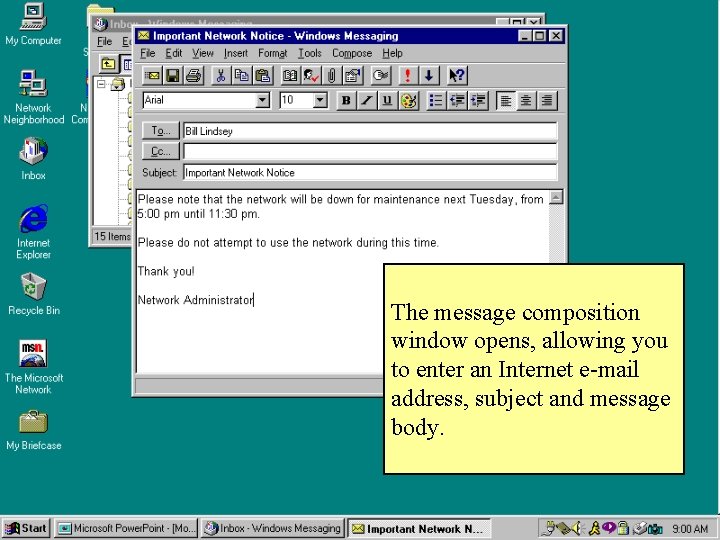Viewport: 720px width, 540px height.
Task: Click the speaker volume tray icon
Action: [576, 529]
